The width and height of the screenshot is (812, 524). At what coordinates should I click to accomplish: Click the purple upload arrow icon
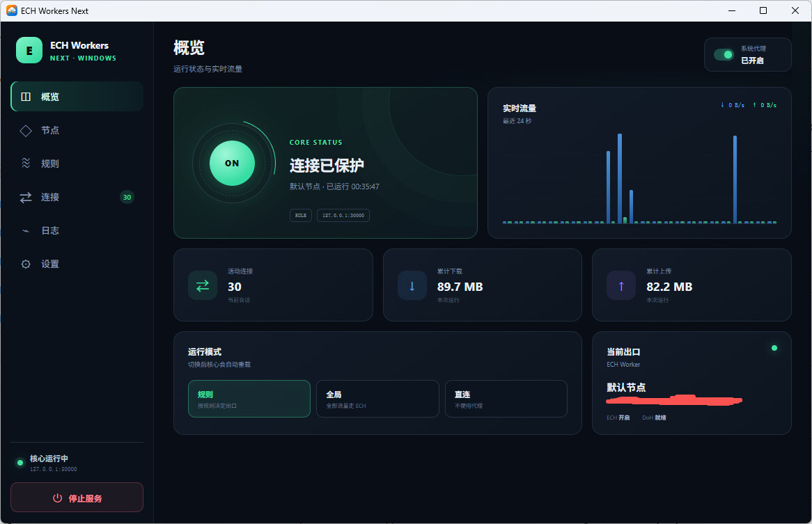coord(621,285)
